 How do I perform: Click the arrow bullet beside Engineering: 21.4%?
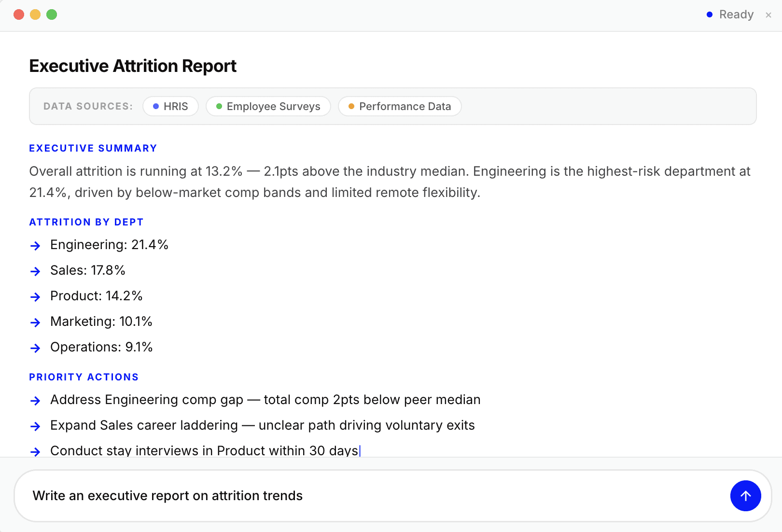coord(35,246)
